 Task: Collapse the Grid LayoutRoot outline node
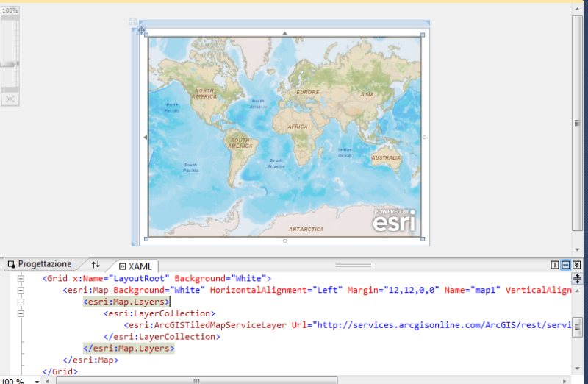point(21,279)
